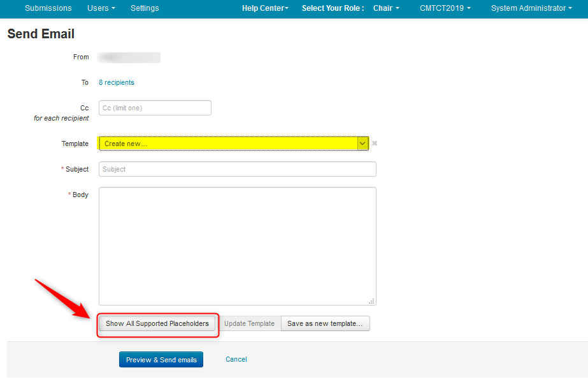This screenshot has height=384, width=588.
Task: Place cursor in the Body text area
Action: (237, 246)
